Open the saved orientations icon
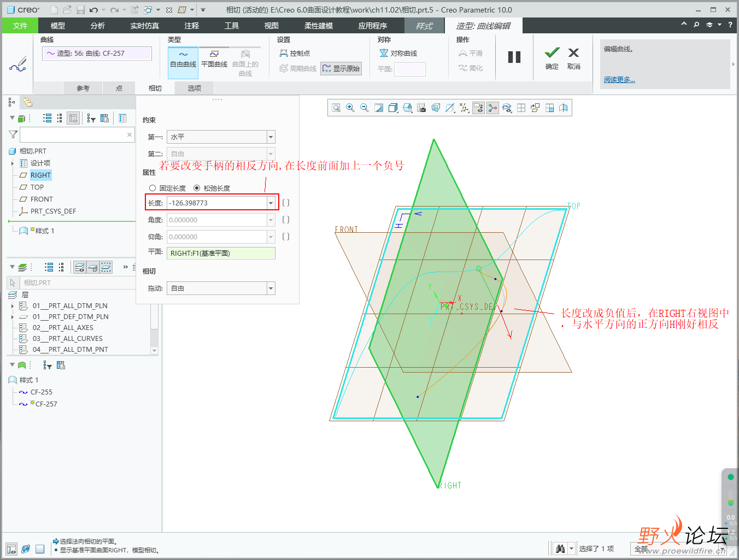Screen dimensions: 739x560 tap(407, 108)
